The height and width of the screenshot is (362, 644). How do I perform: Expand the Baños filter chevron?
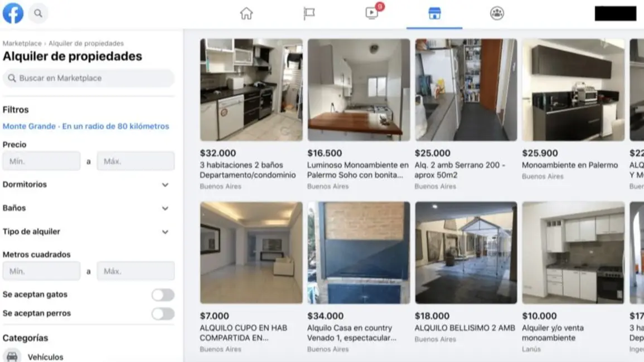coord(165,208)
